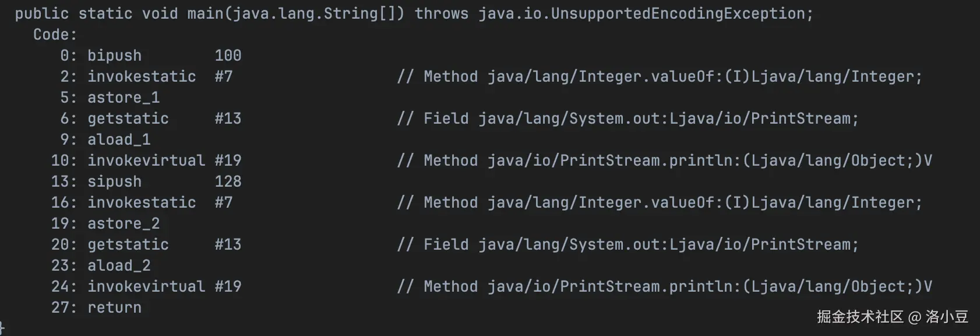Click getstatic at offset 6
980x336 pixels.
128,118
